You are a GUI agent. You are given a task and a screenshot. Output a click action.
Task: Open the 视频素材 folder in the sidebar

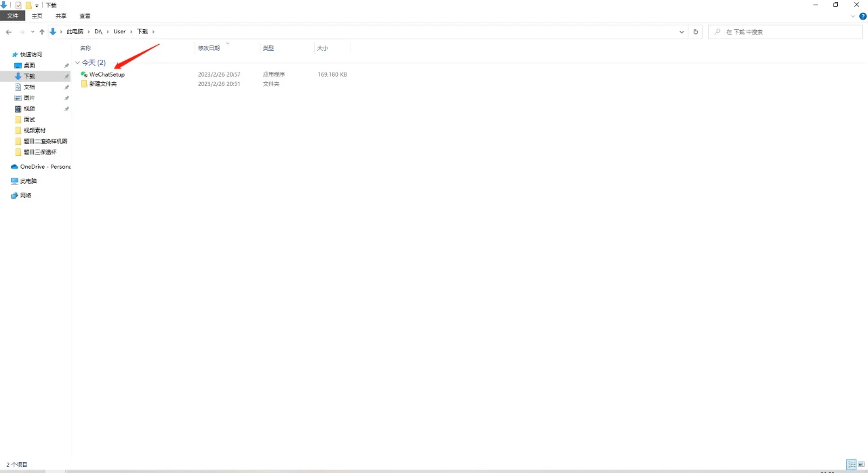click(35, 130)
